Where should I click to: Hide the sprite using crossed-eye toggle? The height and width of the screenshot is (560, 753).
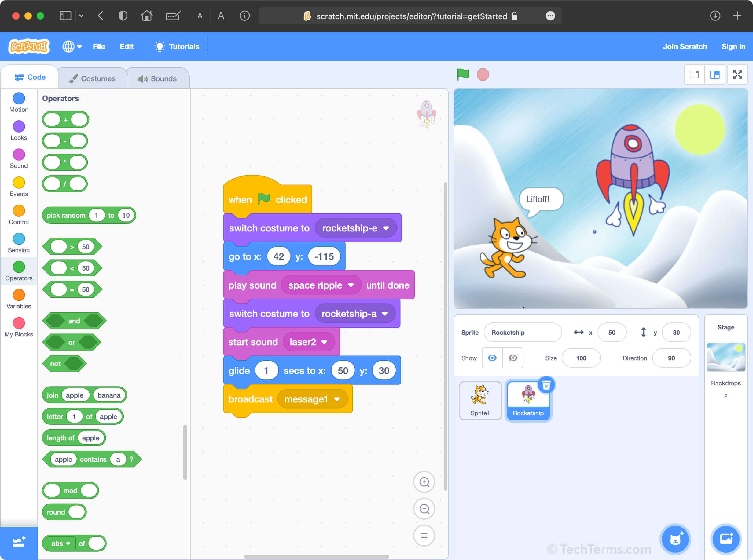point(513,358)
